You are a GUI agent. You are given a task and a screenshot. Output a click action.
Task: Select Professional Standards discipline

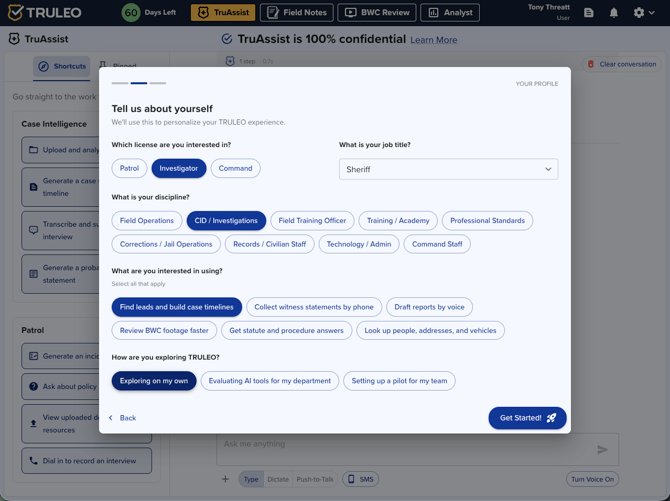487,221
